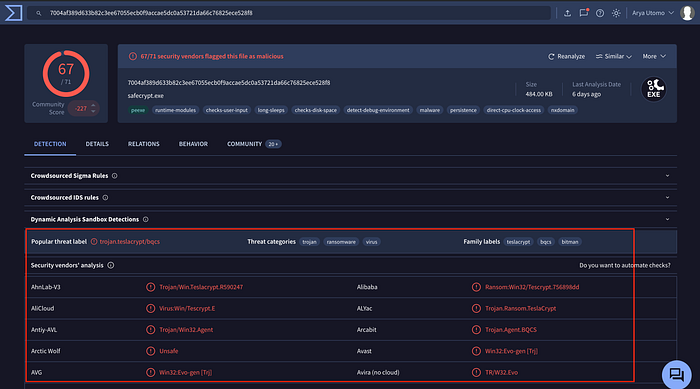Expand the Crowdsourced Sigma Rules chevron
Viewport: 700px width, 389px height.
pos(667,176)
